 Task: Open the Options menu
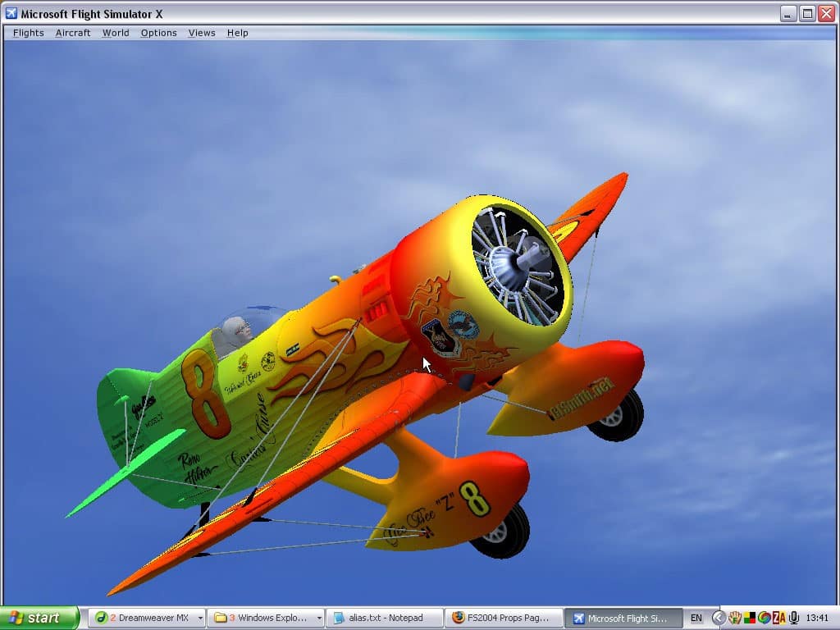click(158, 33)
